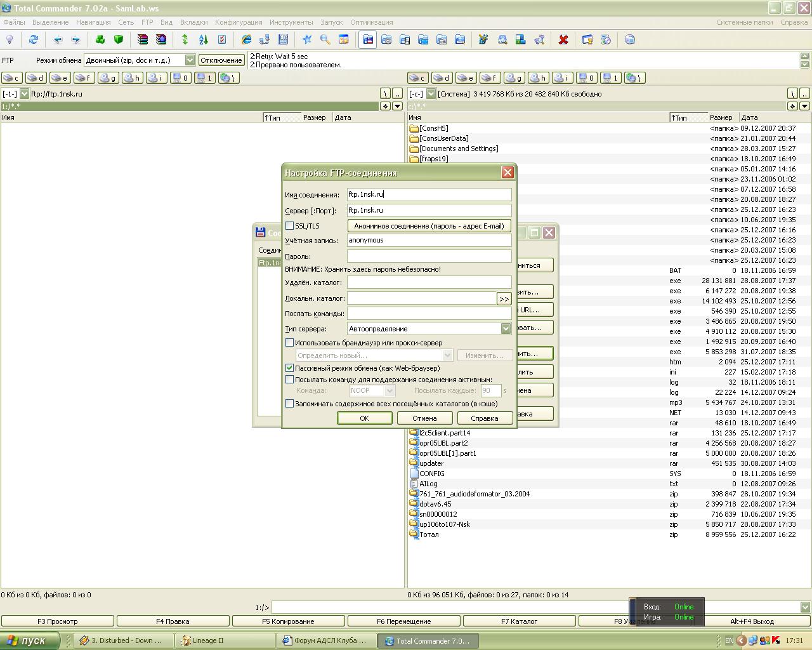812x650 pixels.
Task: Toggle caching of visited directories checkbox
Action: click(x=290, y=404)
